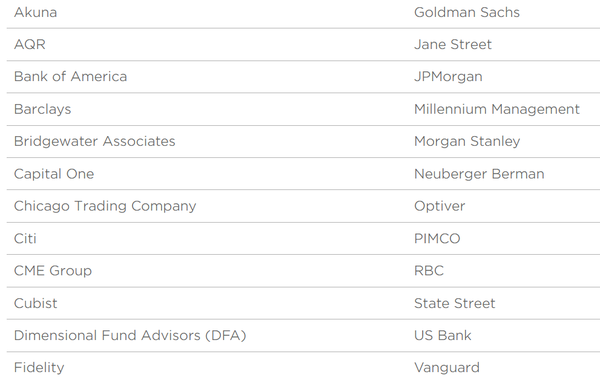The height and width of the screenshot is (383, 600).
Task: Choose Bridgewater Associates in the list
Action: click(95, 141)
